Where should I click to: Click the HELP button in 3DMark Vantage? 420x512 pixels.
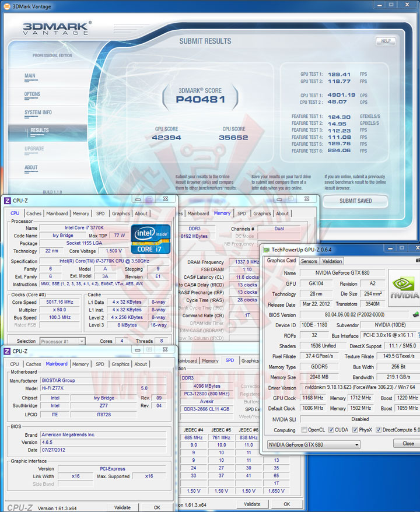(x=386, y=41)
